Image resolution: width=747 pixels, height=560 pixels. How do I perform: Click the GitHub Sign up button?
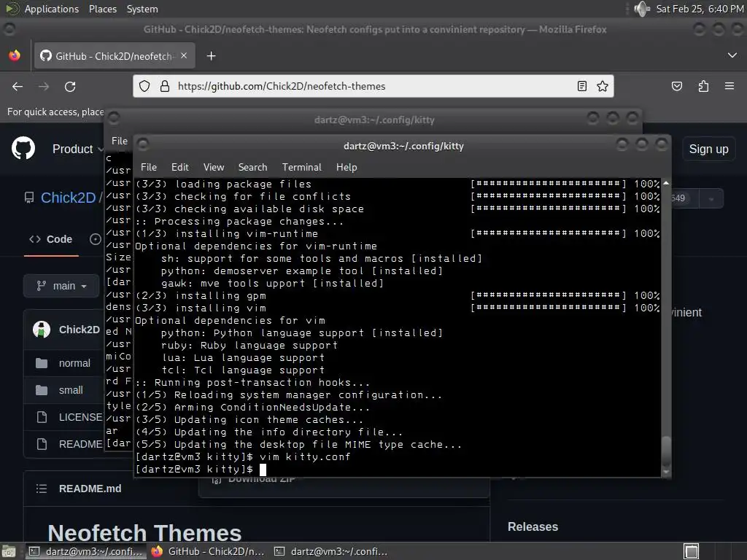708,149
